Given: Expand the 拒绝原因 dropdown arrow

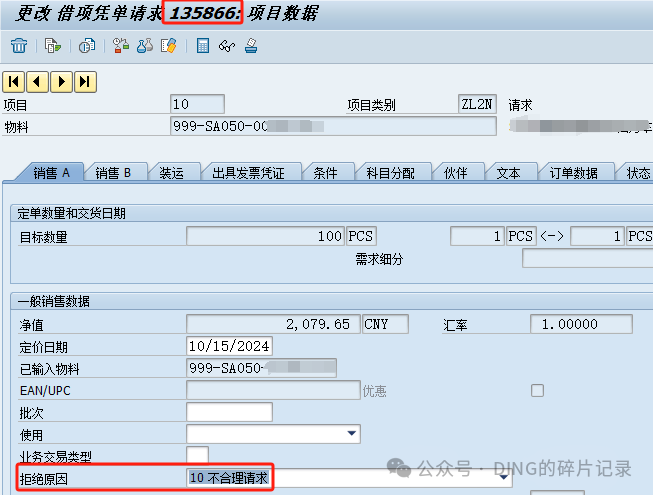Looking at the screenshot, I should click(503, 477).
